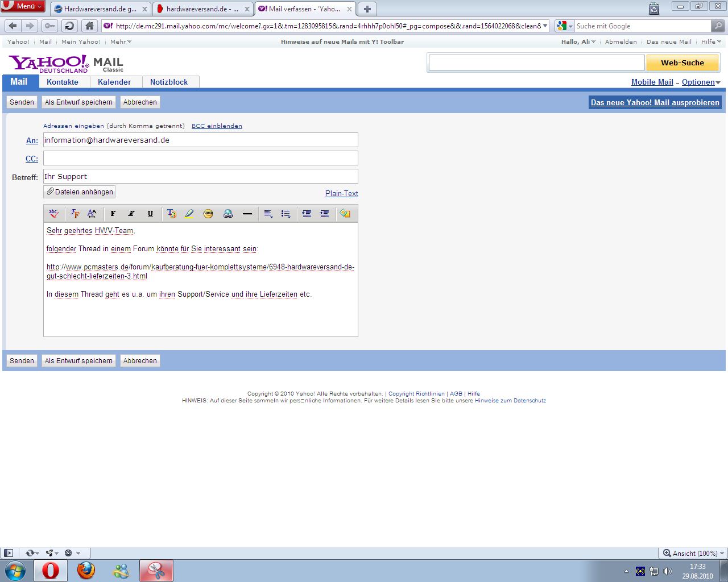Toggle the Opera panel sidebar button
This screenshot has height=582, width=728.
(9, 553)
